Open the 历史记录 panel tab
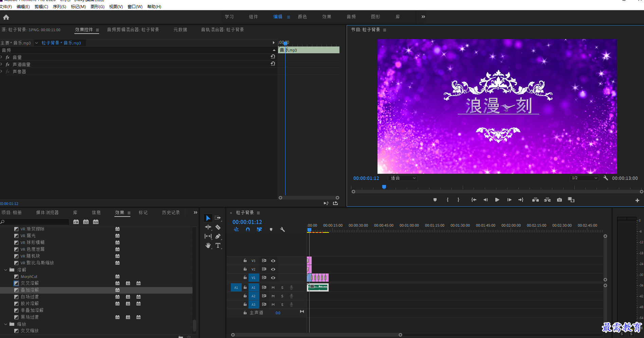644x338 pixels. pos(171,212)
